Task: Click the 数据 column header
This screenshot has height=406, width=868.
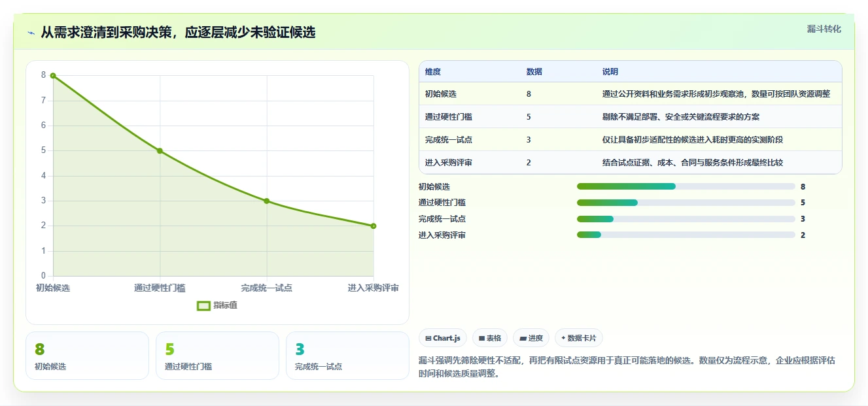Action: click(534, 72)
